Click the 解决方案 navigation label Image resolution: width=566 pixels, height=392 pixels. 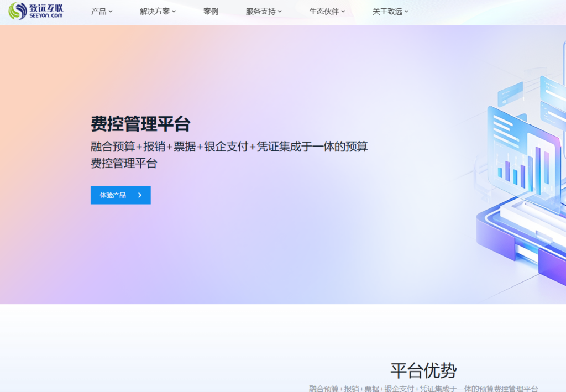pyautogui.click(x=155, y=11)
